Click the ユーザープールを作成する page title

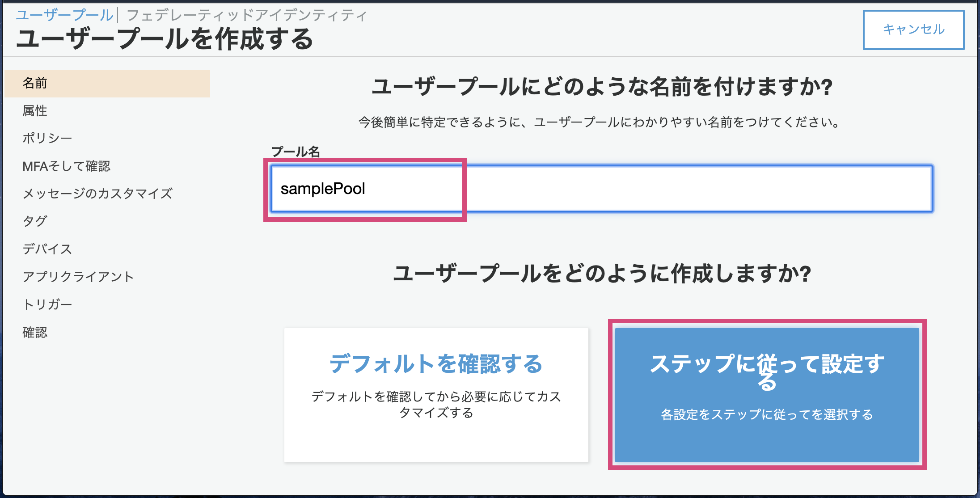pos(165,39)
